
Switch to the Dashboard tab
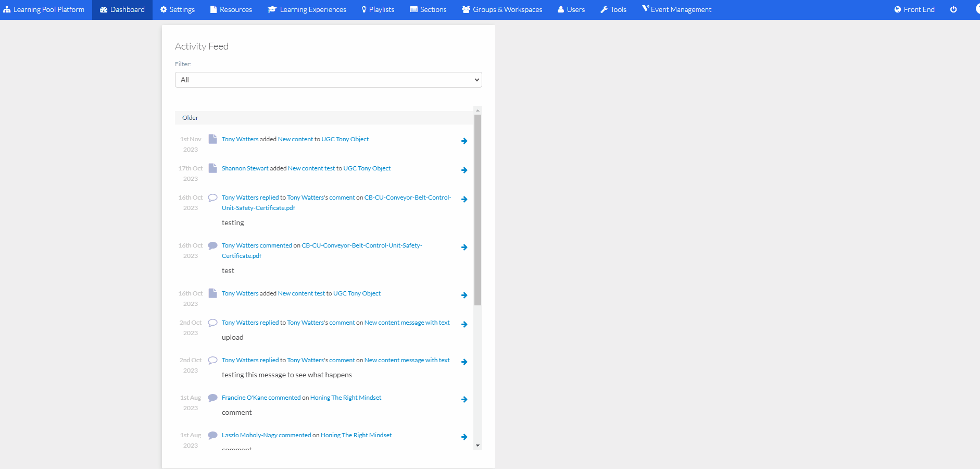(122, 9)
